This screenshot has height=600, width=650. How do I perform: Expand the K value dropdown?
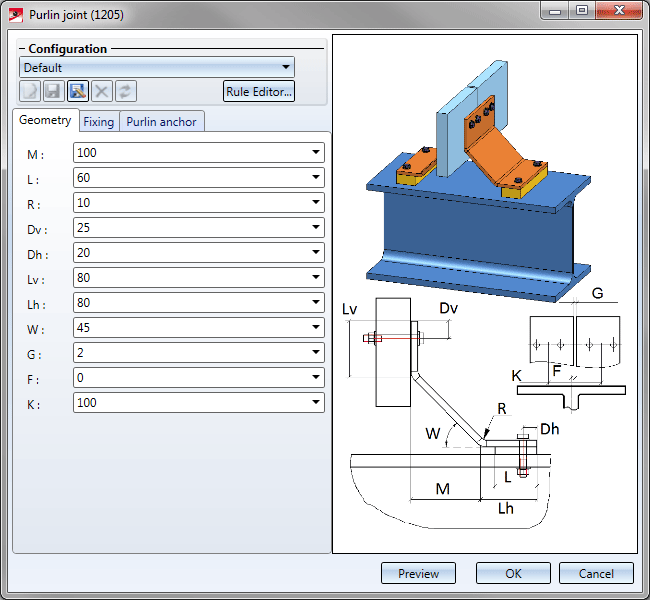(316, 403)
